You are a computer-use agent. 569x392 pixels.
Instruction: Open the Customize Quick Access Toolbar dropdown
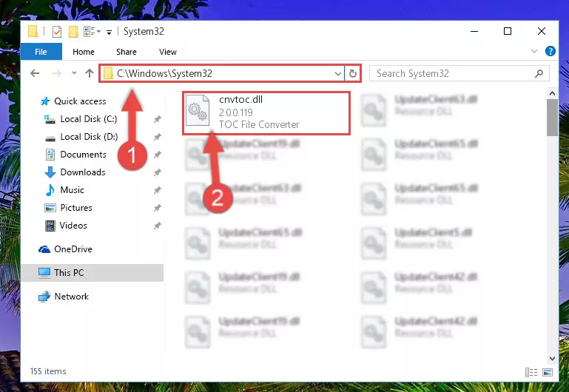click(x=109, y=33)
